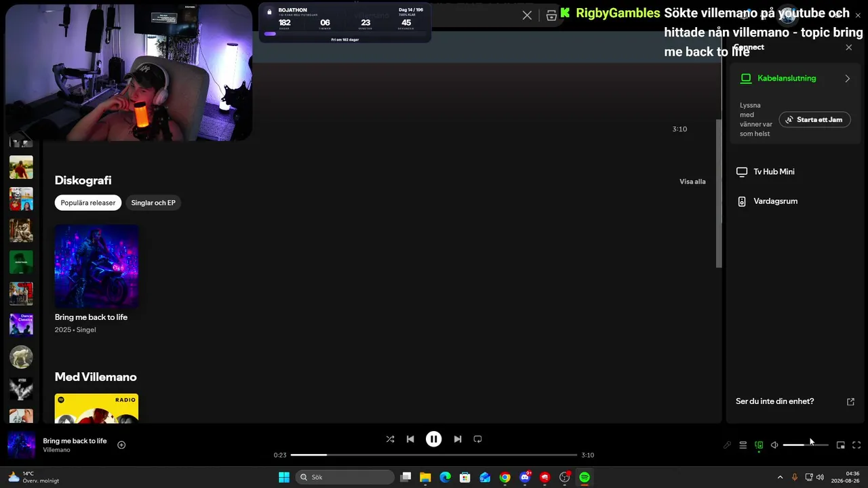The height and width of the screenshot is (488, 868).
Task: Open the green cover playlist in the sidebar
Action: (x=21, y=262)
